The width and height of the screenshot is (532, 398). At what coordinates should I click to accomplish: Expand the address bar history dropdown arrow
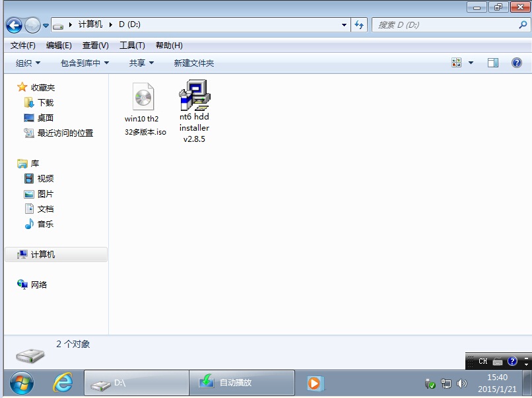coord(344,24)
